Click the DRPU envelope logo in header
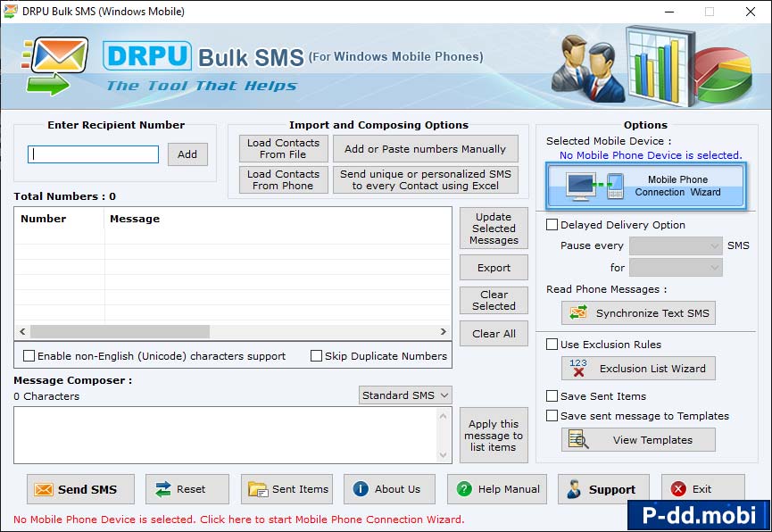This screenshot has width=772, height=532. 54,65
